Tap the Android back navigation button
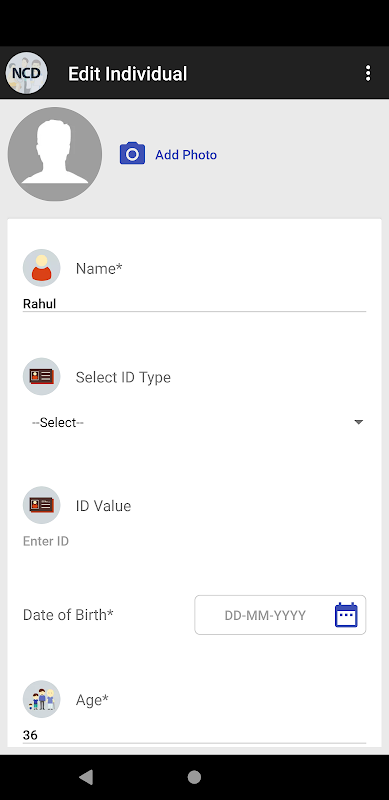Screen dimensions: 389x800 point(86,777)
